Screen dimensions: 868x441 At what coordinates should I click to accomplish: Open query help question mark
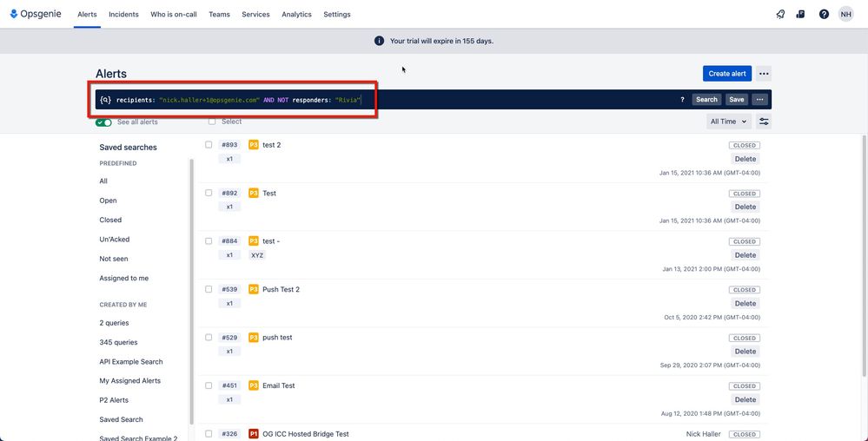pyautogui.click(x=683, y=100)
